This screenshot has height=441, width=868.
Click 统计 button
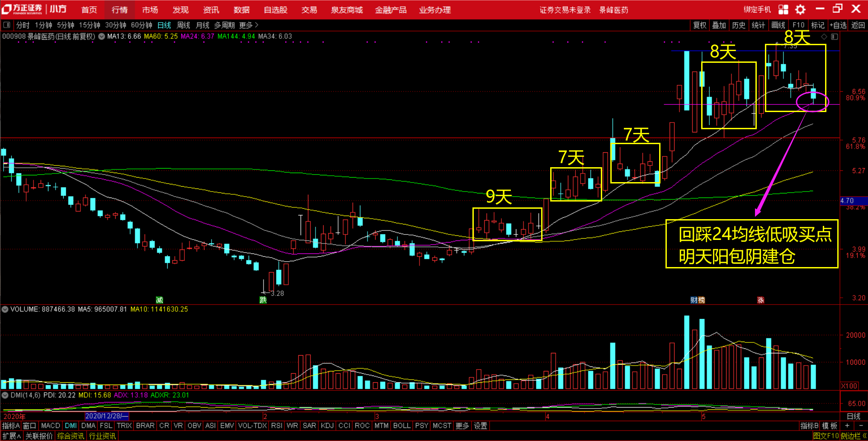pyautogui.click(x=758, y=25)
